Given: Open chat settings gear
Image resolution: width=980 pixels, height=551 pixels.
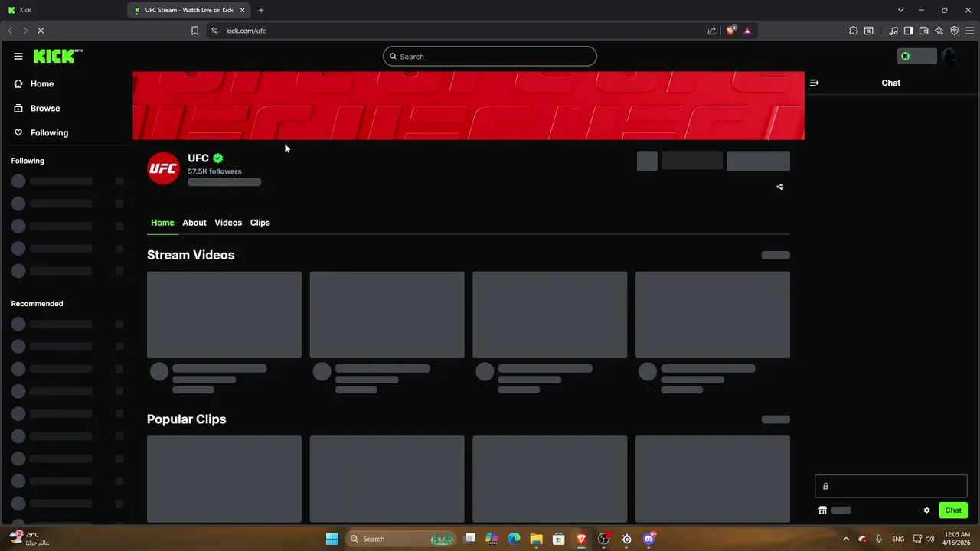Looking at the screenshot, I should [926, 510].
